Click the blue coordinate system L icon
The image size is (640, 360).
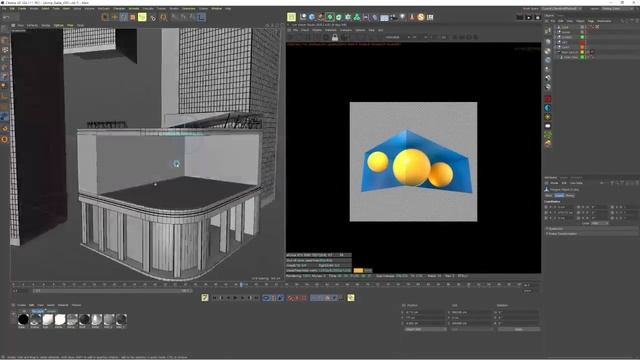tap(201, 17)
